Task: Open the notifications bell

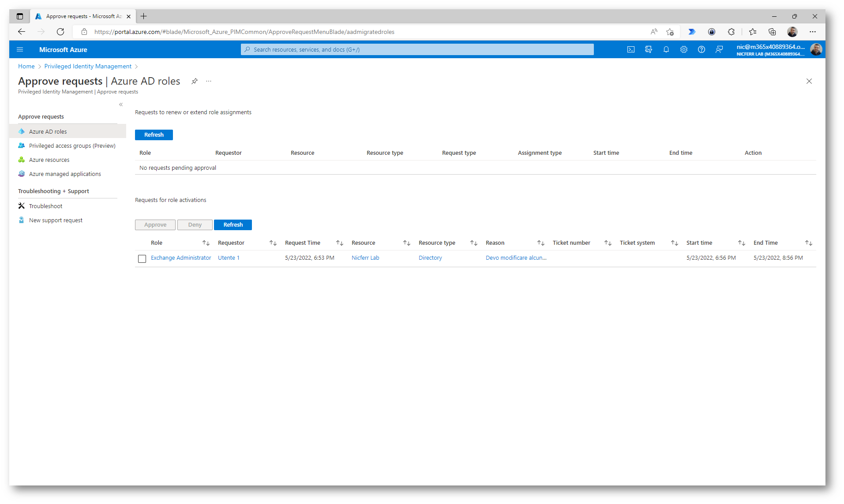Action: [x=666, y=49]
